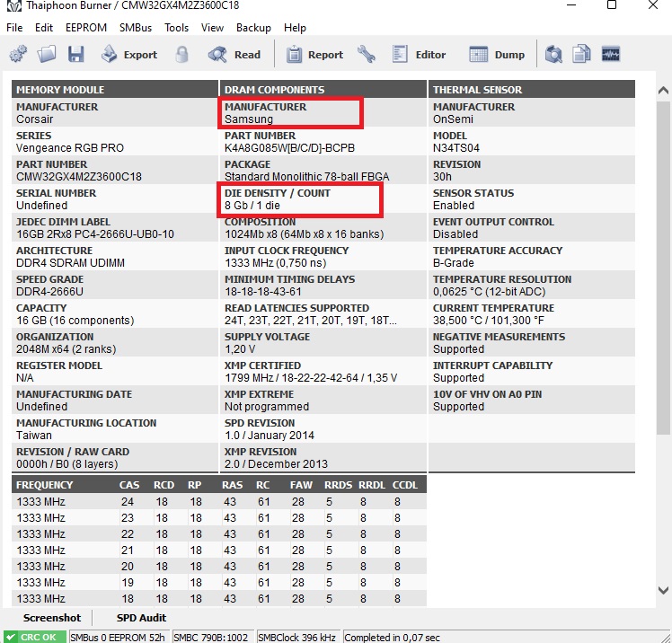Open the File menu
The height and width of the screenshot is (643, 672).
[14, 28]
